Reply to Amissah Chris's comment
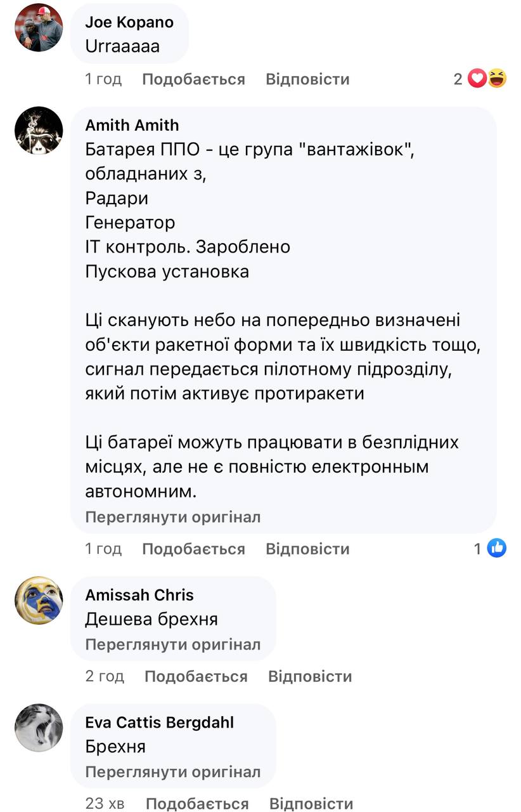Image resolution: width=521 pixels, height=812 pixels. pos(310,676)
